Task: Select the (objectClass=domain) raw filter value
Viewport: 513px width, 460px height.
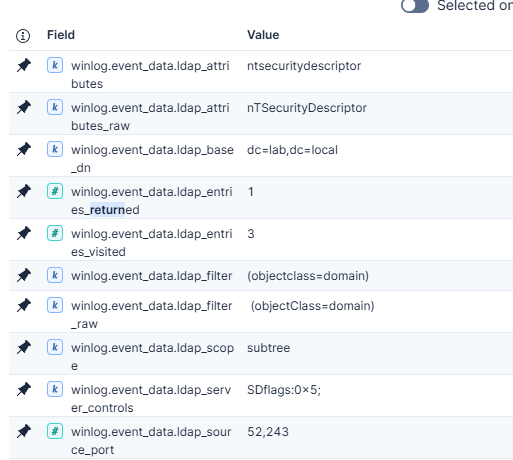Action: click(x=312, y=306)
